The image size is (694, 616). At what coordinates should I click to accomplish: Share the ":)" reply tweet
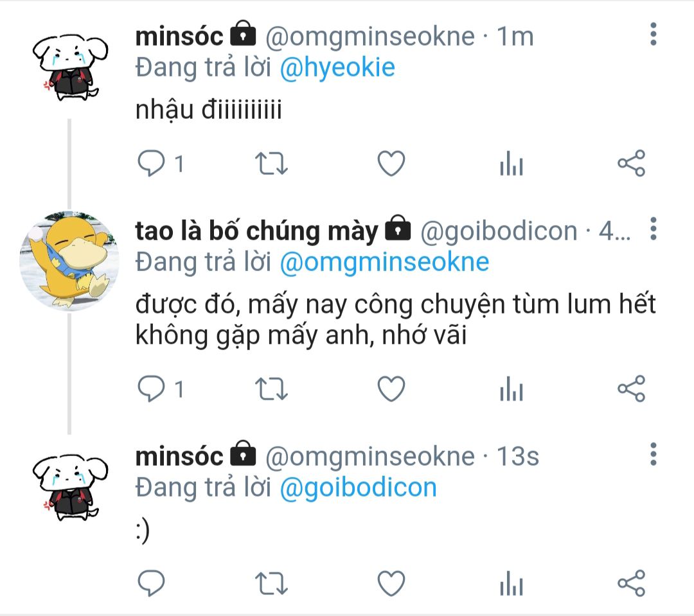tap(632, 583)
